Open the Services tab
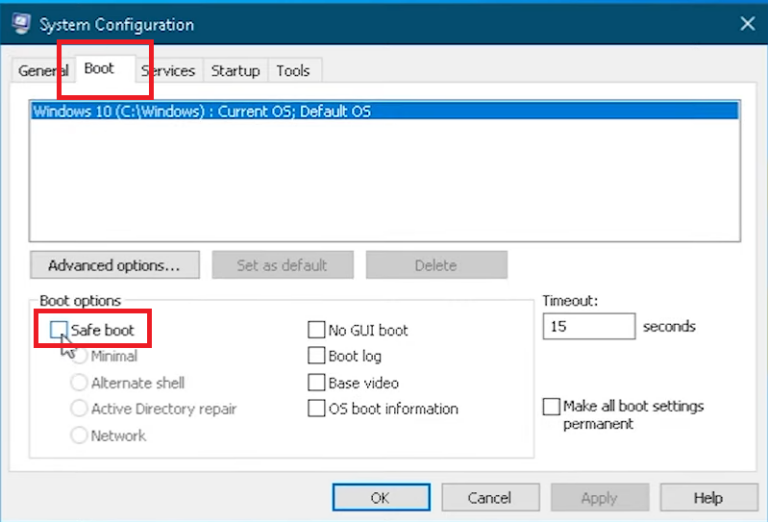Image resolution: width=768 pixels, height=522 pixels. (168, 71)
